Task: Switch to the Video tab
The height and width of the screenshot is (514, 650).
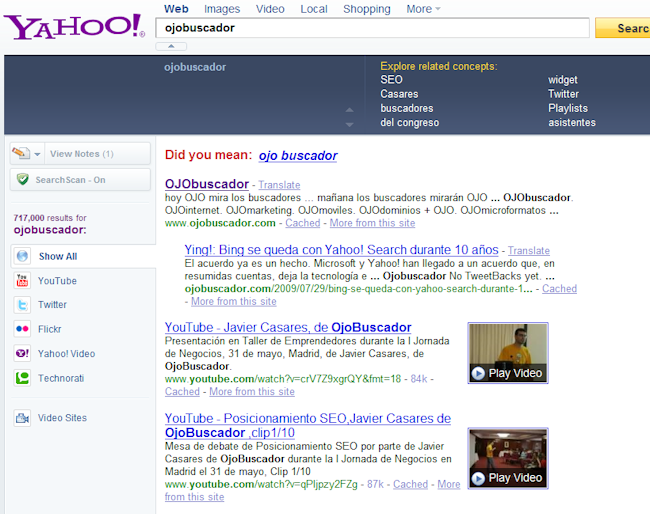Action: tap(270, 9)
